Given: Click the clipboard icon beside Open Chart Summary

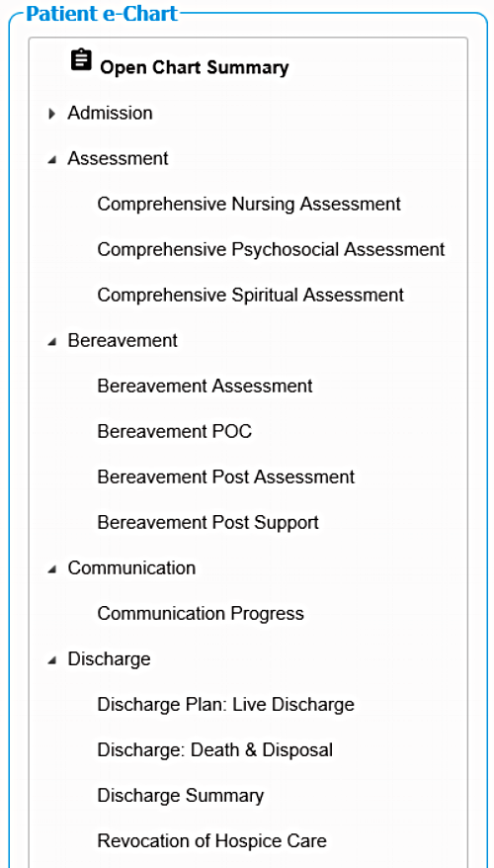Looking at the screenshot, I should tap(81, 60).
